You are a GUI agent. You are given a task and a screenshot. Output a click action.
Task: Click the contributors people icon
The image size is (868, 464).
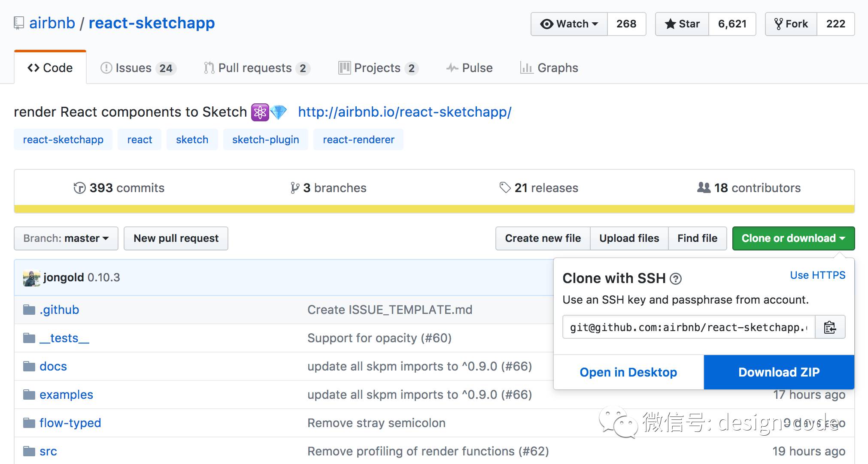tap(704, 187)
